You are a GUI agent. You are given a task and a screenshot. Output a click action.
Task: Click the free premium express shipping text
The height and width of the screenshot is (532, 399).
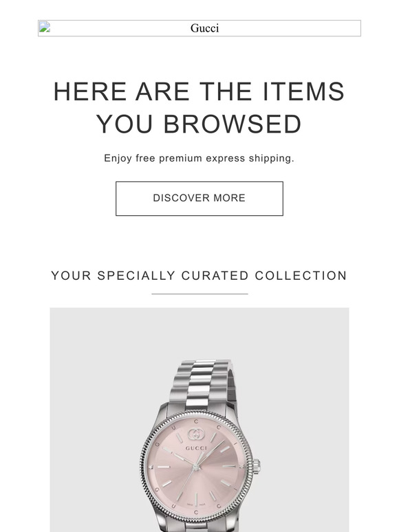click(x=199, y=158)
